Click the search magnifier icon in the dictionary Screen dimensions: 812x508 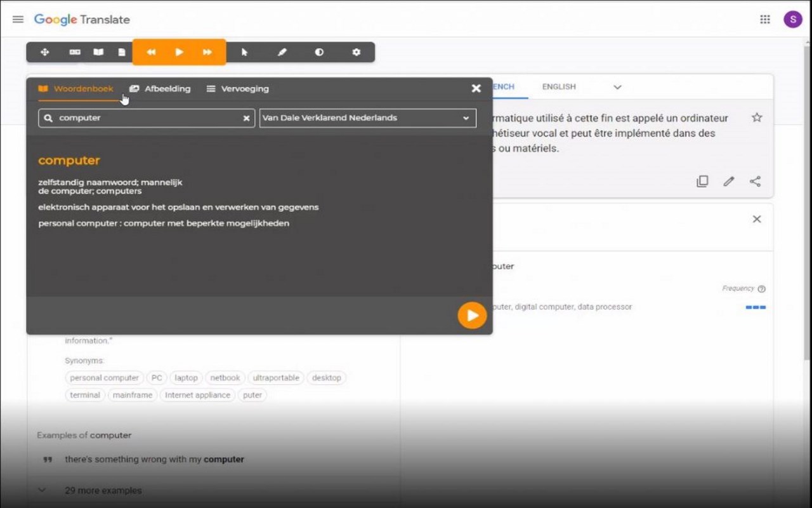48,118
